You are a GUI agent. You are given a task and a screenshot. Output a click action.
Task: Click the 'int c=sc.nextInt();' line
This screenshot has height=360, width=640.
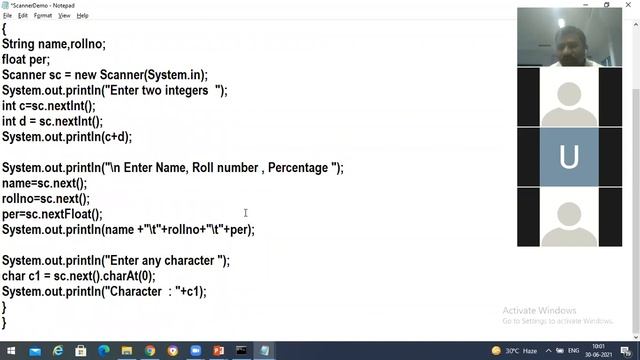[49, 106]
